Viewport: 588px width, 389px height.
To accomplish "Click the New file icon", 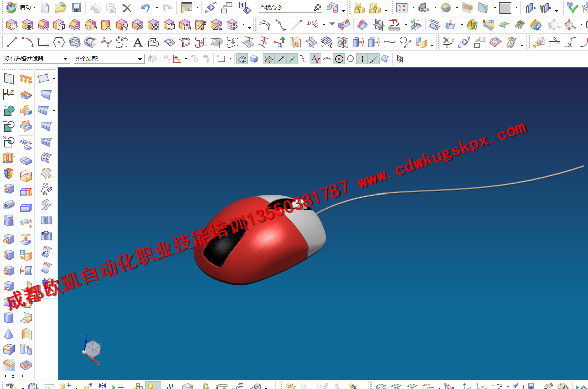I will coord(45,8).
